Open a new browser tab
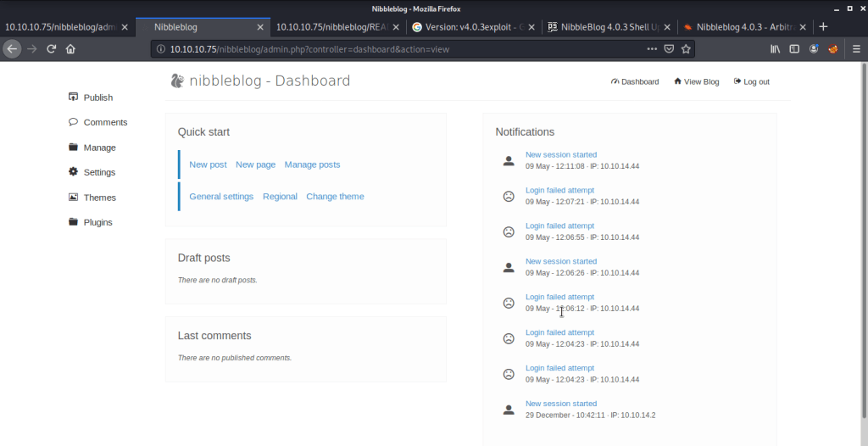 tap(823, 27)
